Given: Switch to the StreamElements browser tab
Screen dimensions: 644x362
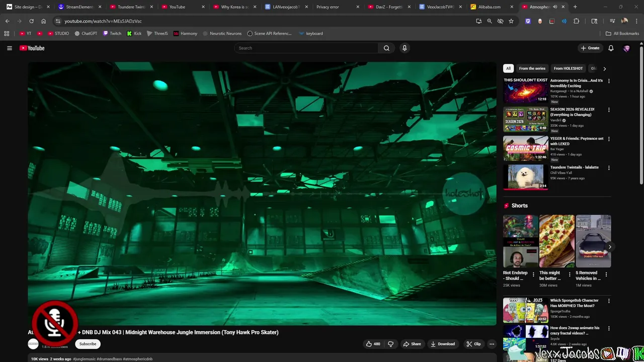Looking at the screenshot, I should point(79,7).
